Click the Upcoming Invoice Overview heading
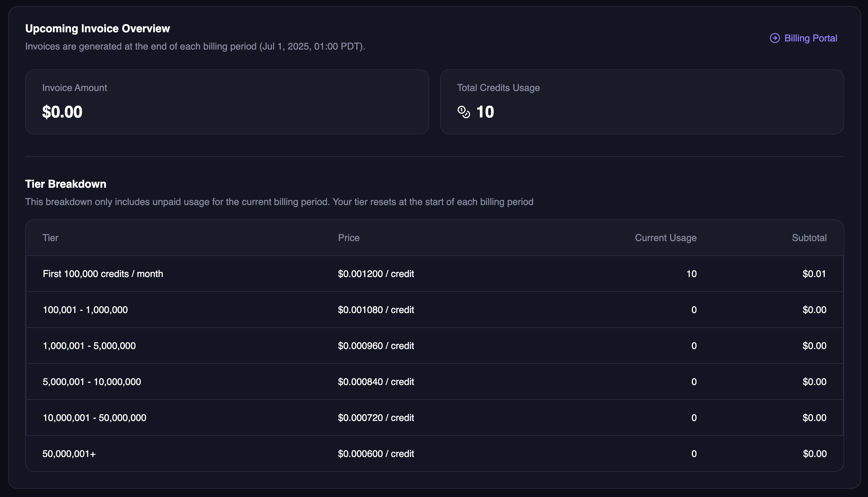The height and width of the screenshot is (497, 868). click(x=97, y=28)
